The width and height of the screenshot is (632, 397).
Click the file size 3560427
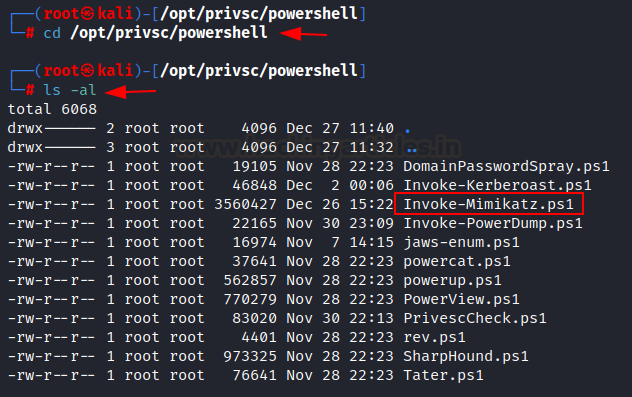tap(245, 204)
